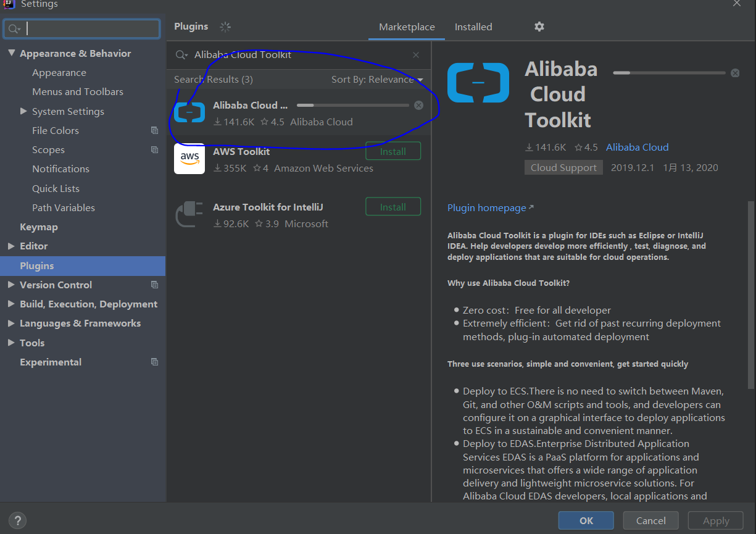The width and height of the screenshot is (756, 534).
Task: Open Quick Lists settings
Action: 56,188
